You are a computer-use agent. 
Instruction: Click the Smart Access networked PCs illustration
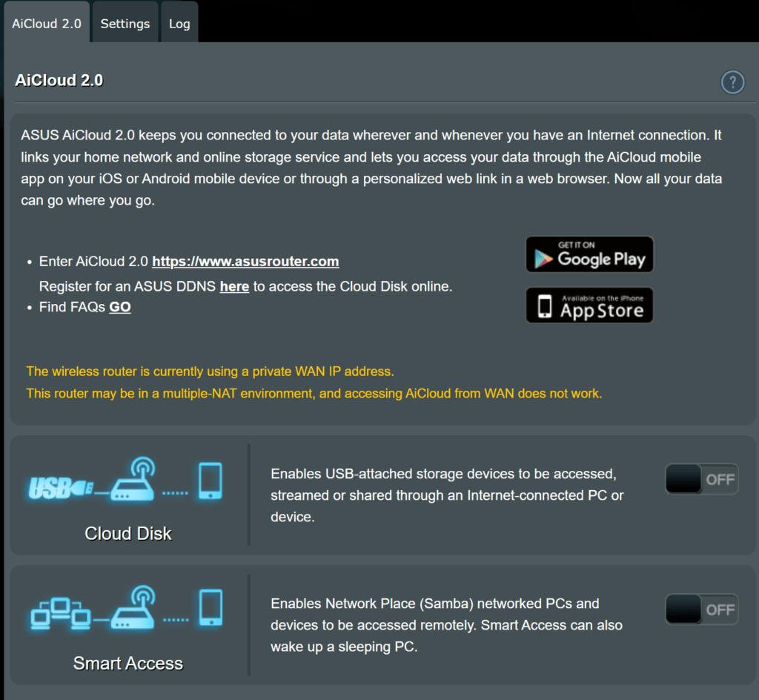click(127, 607)
